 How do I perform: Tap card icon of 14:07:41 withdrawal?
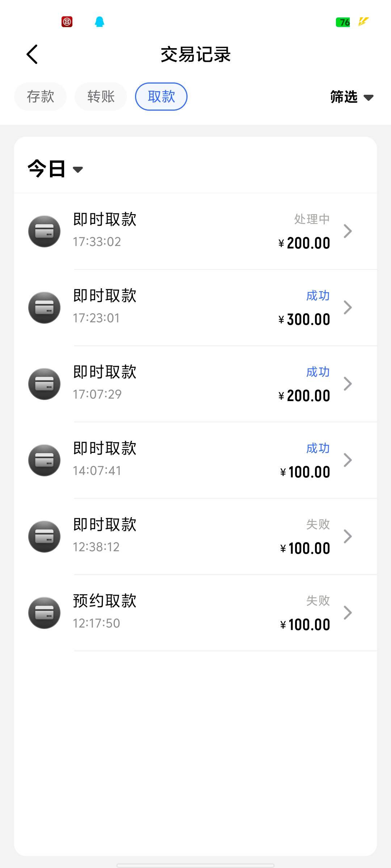(x=44, y=460)
